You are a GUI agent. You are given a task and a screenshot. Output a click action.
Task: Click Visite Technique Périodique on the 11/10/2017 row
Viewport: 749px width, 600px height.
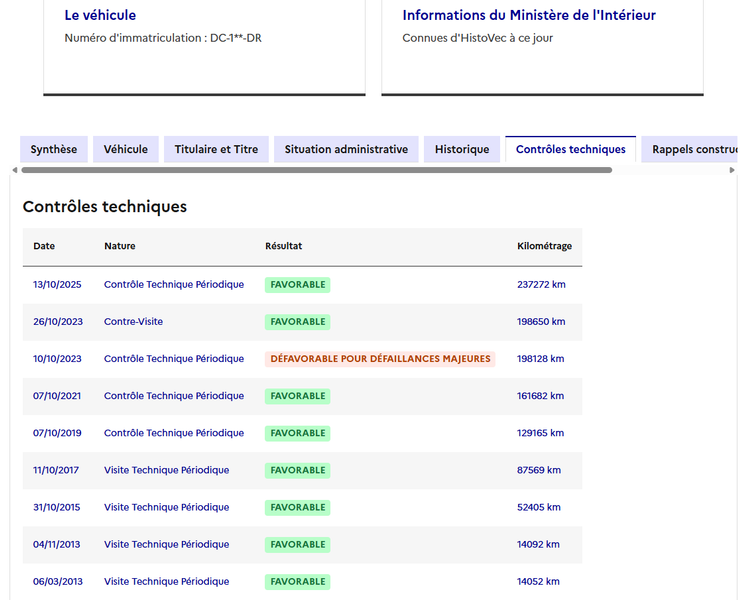[x=167, y=470]
